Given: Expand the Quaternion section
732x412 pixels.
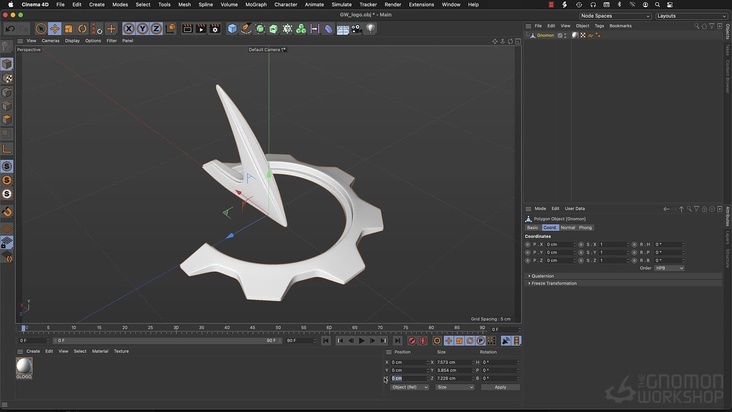Looking at the screenshot, I should 623,276.
